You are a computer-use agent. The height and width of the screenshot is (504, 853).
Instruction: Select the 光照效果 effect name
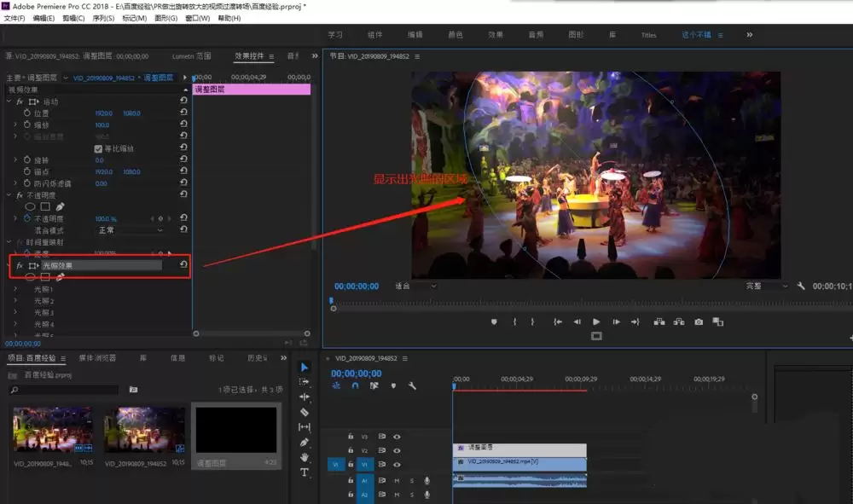pos(58,265)
